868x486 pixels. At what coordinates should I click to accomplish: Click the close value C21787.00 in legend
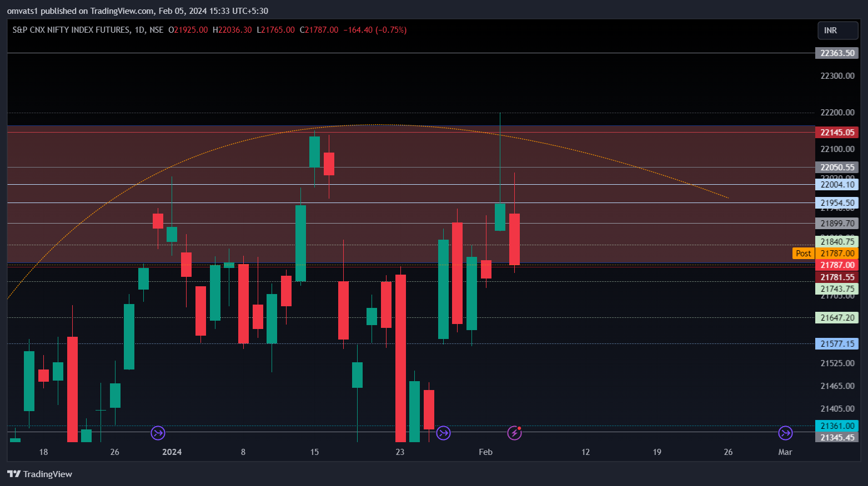[x=319, y=30]
